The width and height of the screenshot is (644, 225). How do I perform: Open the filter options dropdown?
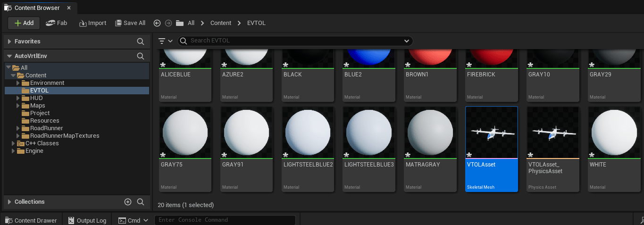coord(165,41)
